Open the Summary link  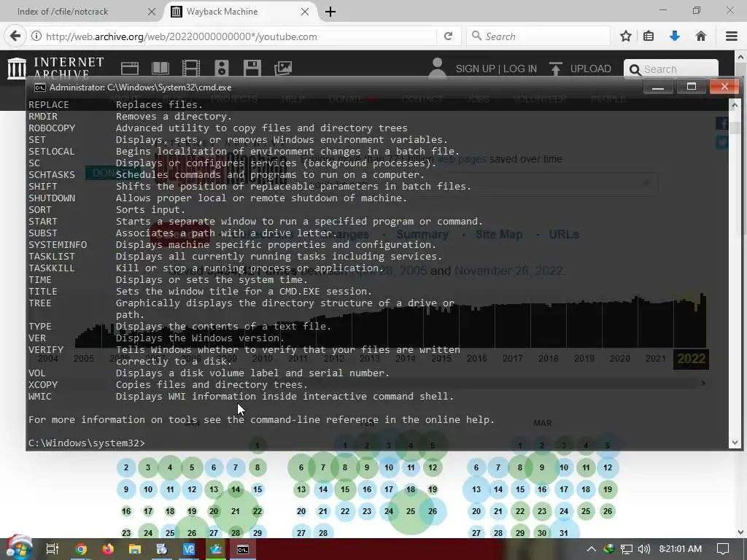(422, 234)
